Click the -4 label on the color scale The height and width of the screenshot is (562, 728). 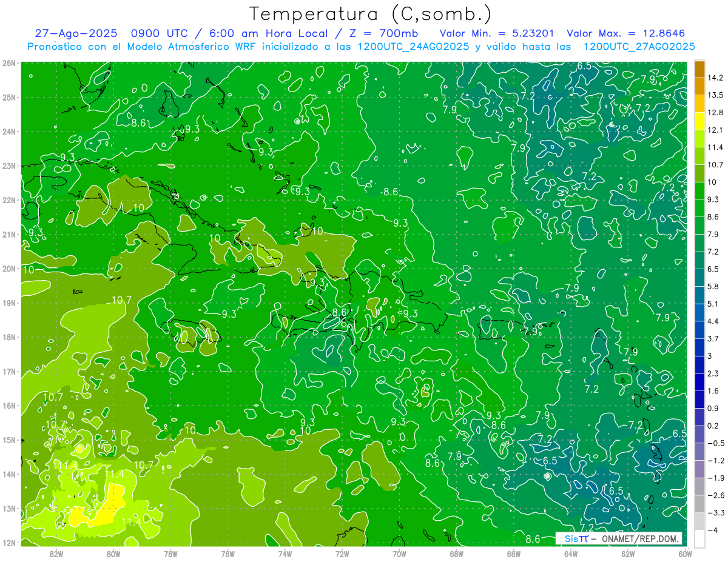(x=712, y=530)
